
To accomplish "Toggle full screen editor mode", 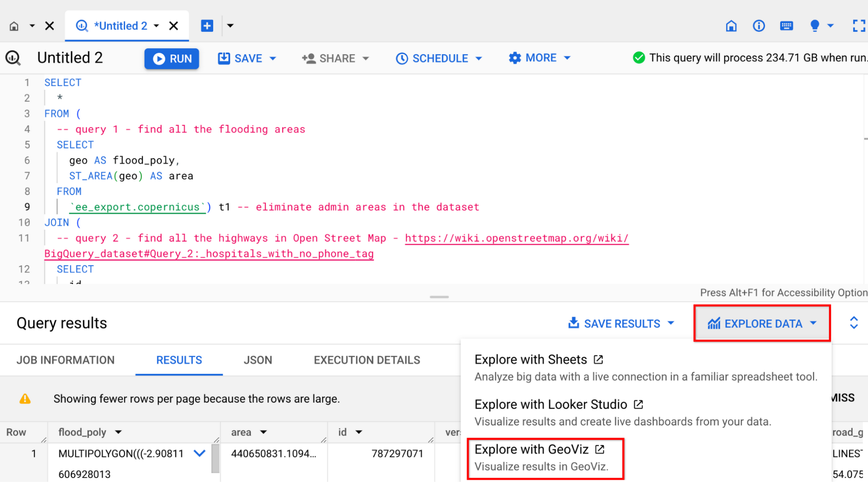I will tap(858, 26).
